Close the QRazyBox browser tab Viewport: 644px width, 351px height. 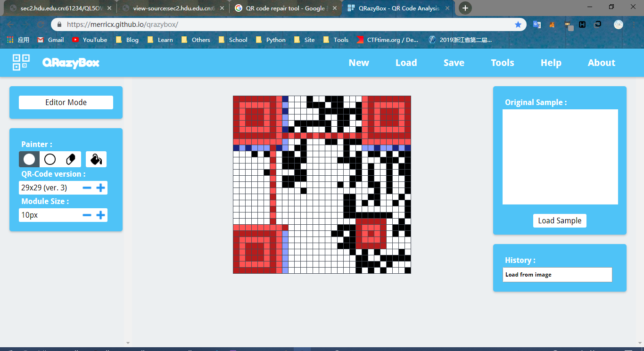click(x=447, y=8)
